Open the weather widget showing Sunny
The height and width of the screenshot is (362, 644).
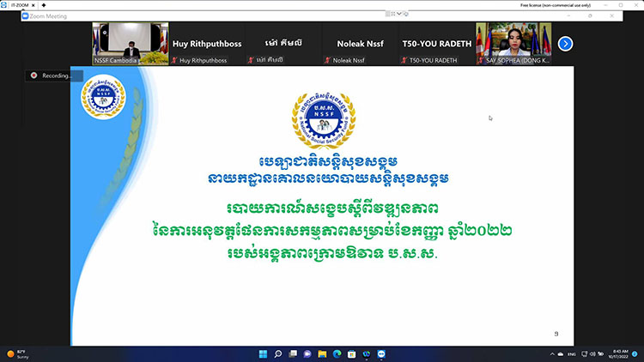click(x=18, y=353)
